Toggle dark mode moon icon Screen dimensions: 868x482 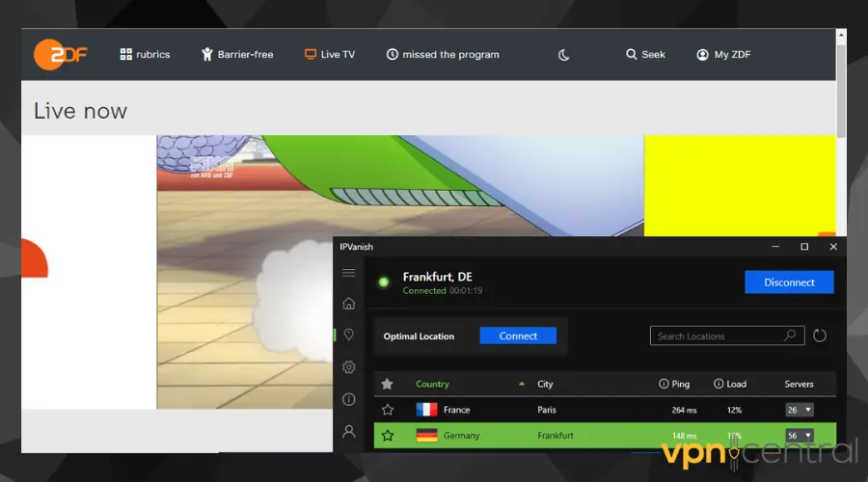coord(563,55)
